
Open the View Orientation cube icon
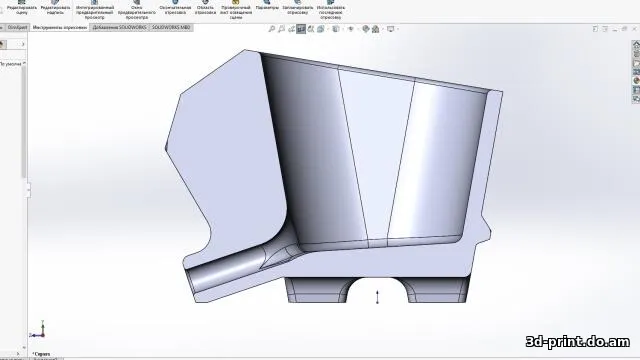[x=321, y=29]
